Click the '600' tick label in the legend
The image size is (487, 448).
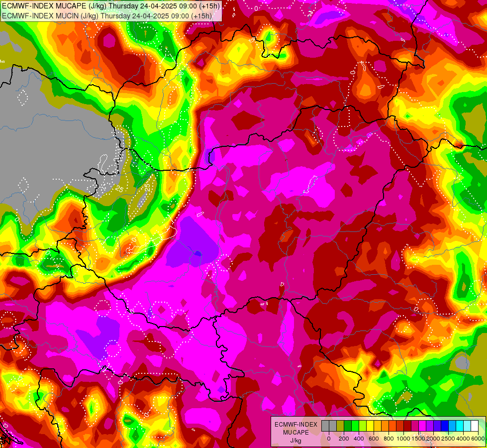point(374,439)
